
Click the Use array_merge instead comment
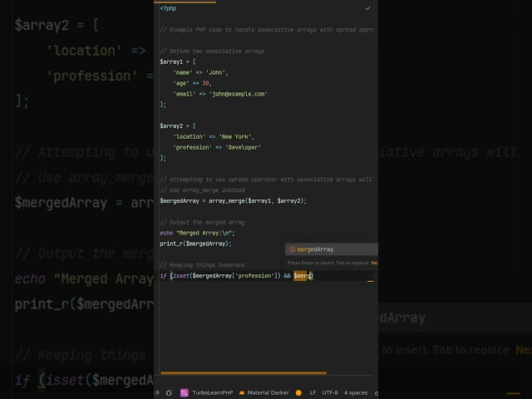(202, 190)
